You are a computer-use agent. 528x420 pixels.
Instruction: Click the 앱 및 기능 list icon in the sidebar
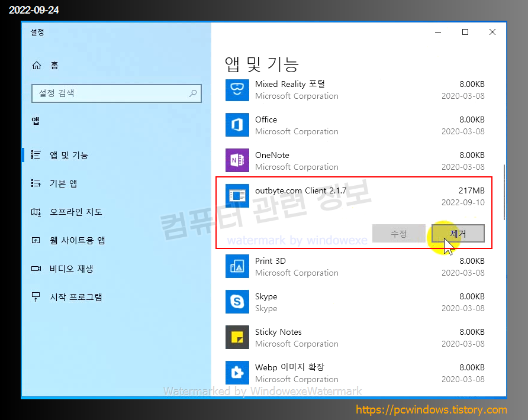[36, 155]
